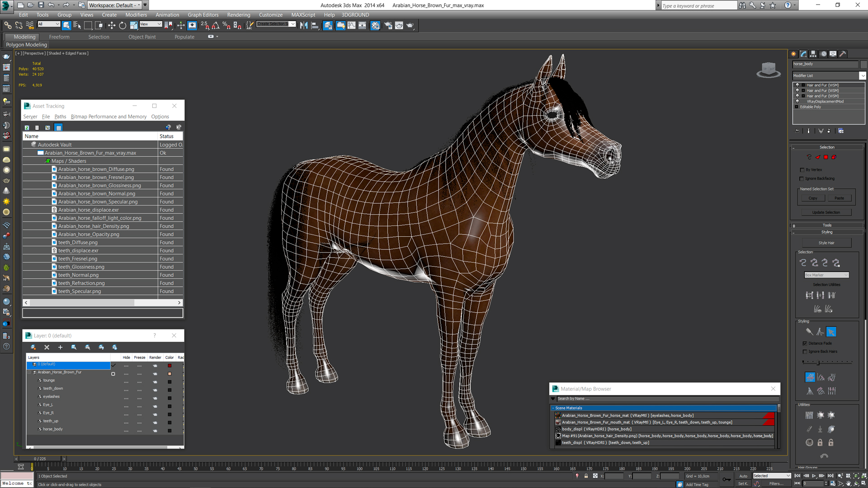Switch to the Freeform ribbon tab
Viewport: 868px width, 488px height.
click(x=59, y=37)
